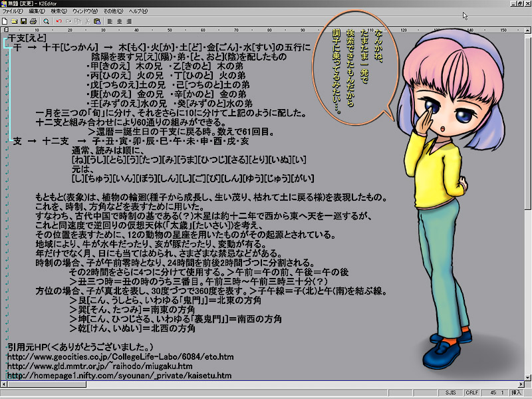This screenshot has width=532, height=399.
Task: Click the copy icon in the toolbar
Action: (78, 21)
